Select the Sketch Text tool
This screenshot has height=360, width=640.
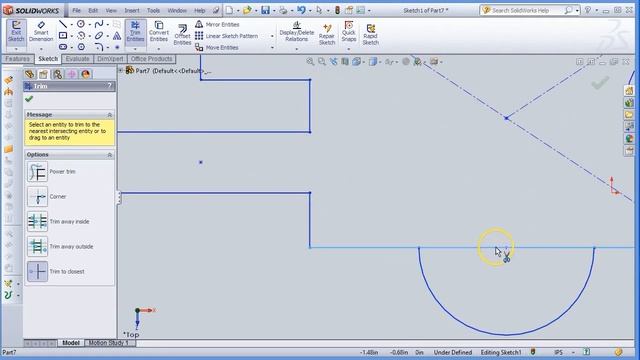click(117, 36)
